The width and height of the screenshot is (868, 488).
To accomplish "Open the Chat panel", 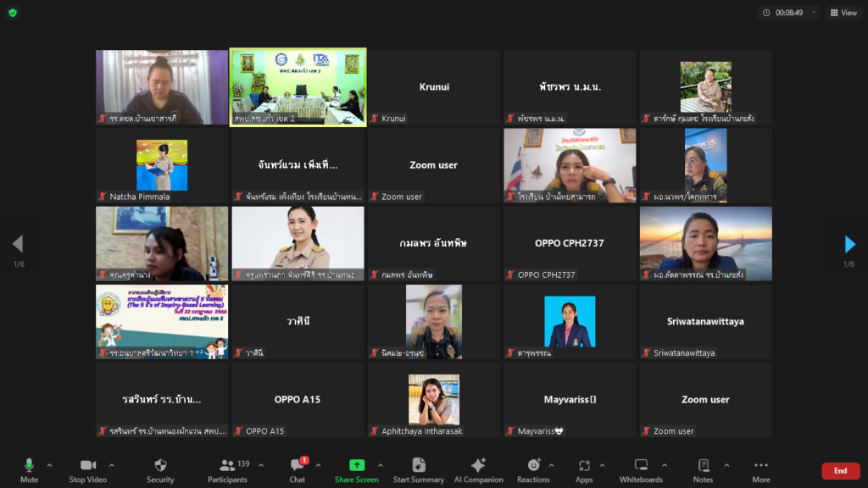I will (298, 469).
